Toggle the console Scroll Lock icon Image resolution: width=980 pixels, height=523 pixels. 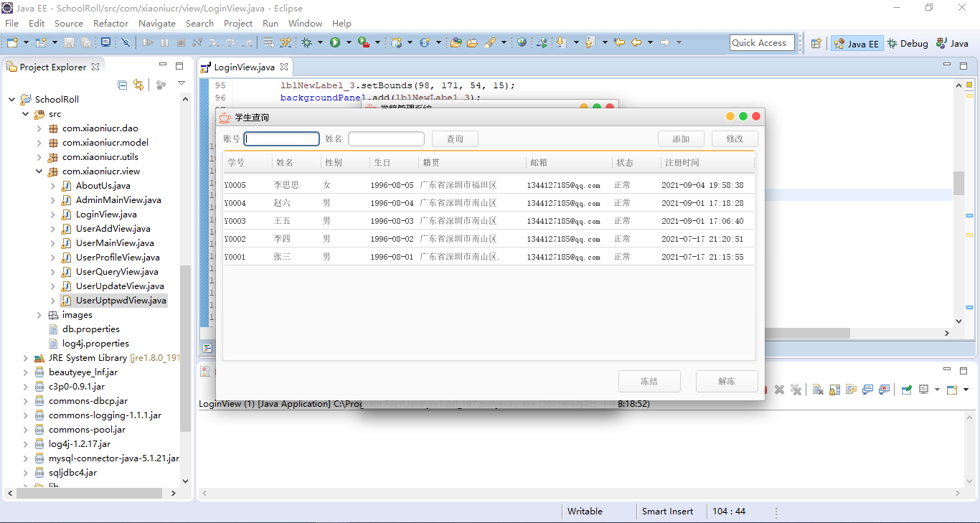click(834, 390)
